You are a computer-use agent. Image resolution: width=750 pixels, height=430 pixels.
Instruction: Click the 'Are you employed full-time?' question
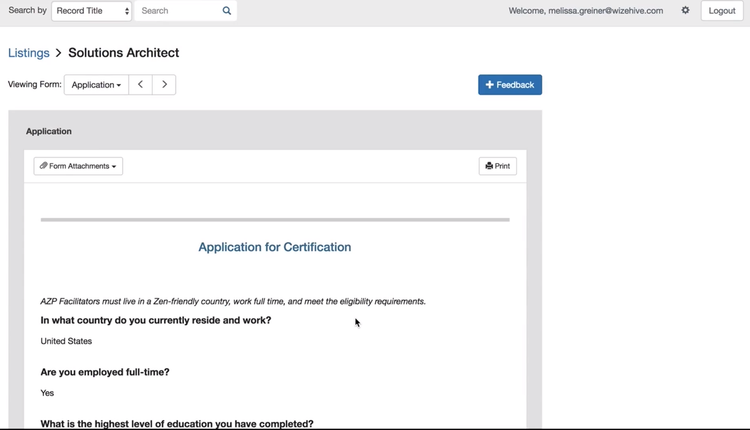(105, 372)
